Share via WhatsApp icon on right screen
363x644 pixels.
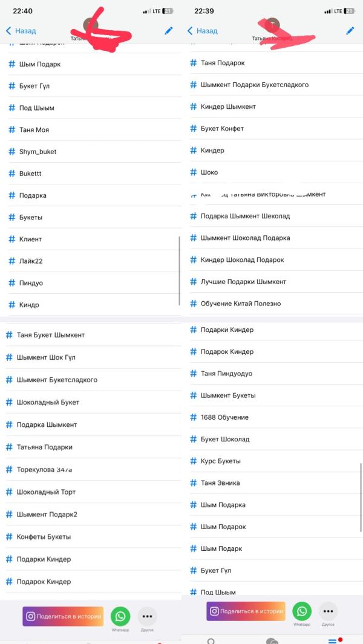pos(302,611)
